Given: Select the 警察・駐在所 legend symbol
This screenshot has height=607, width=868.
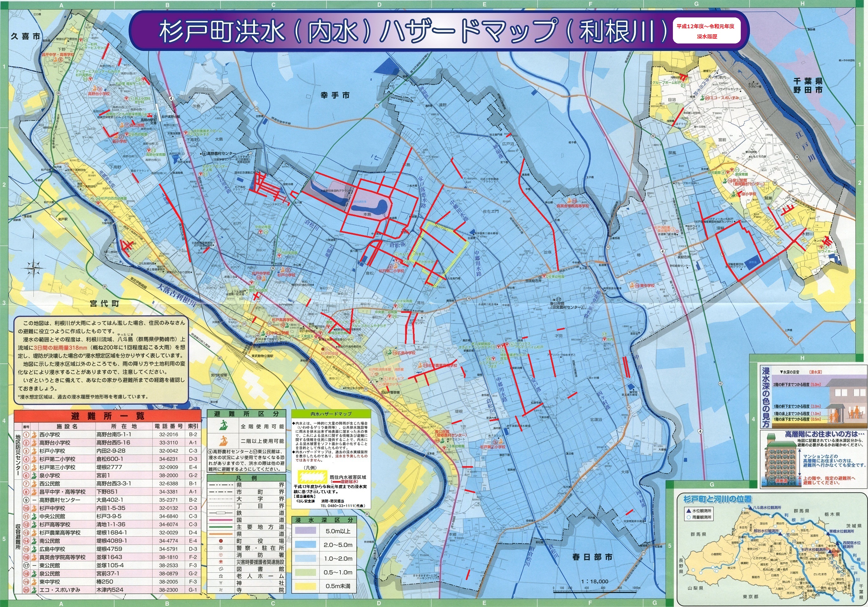Looking at the screenshot, I should tap(220, 548).
